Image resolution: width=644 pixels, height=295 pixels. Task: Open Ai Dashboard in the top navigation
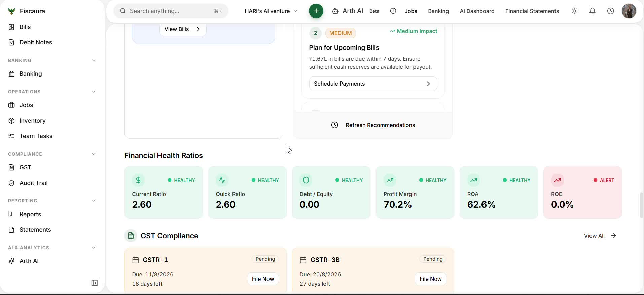pos(477,11)
